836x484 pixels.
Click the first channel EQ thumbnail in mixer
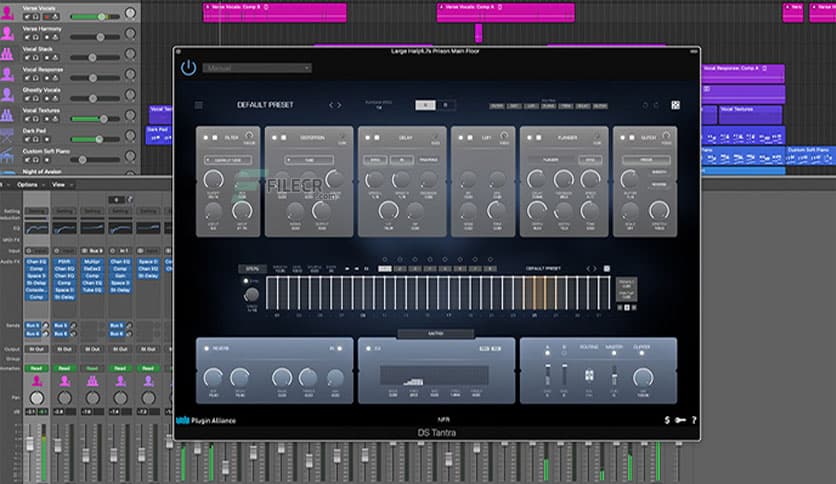pos(36,229)
